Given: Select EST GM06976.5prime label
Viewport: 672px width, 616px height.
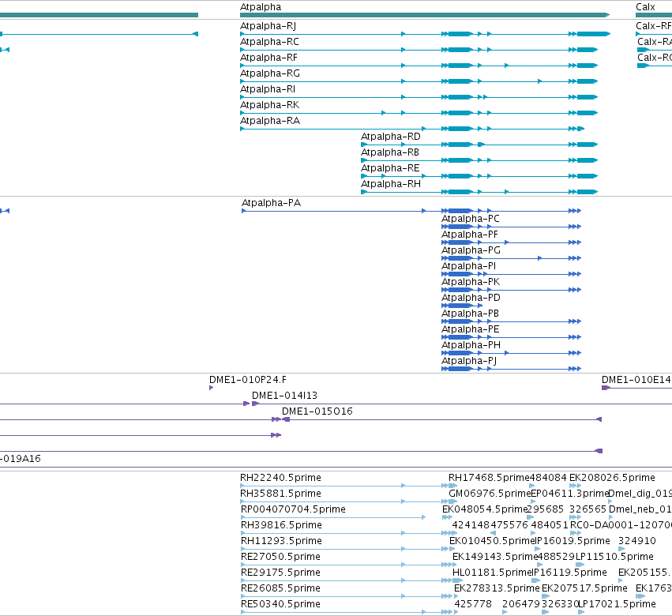Looking at the screenshot, I should [x=490, y=494].
